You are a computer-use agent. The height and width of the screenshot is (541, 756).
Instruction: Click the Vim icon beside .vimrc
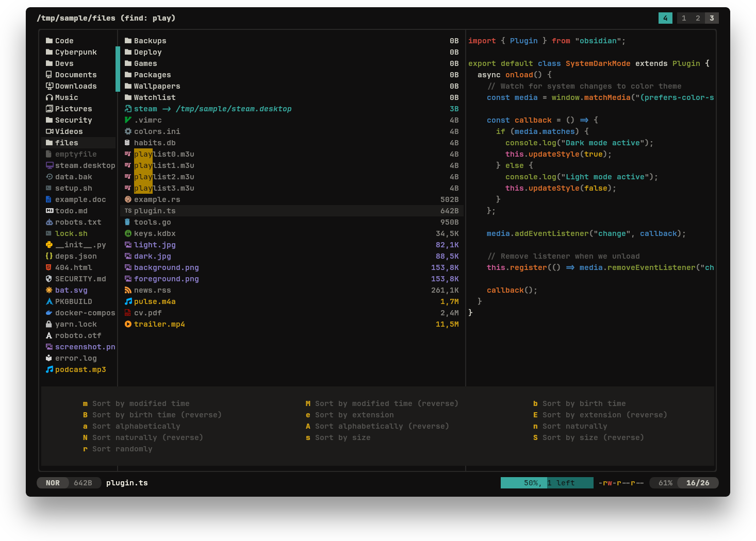(x=128, y=120)
